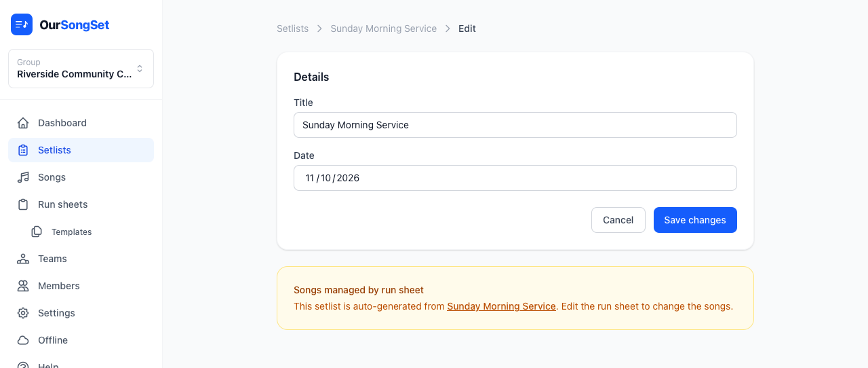Open the Date picker field
This screenshot has width=868, height=368.
(x=515, y=178)
